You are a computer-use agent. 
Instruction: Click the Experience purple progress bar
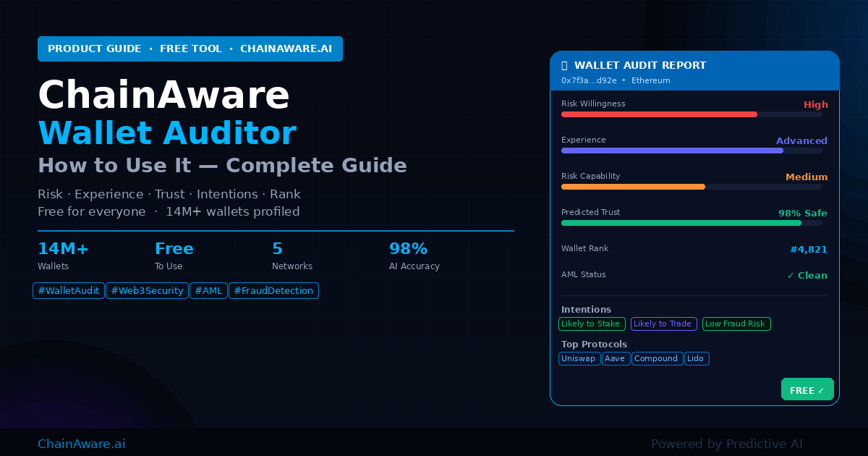click(x=672, y=151)
